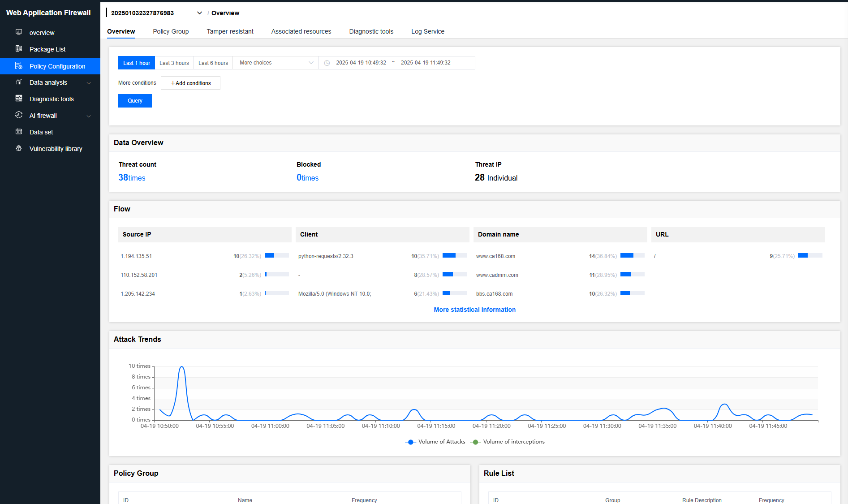Click source IP 110.152.58.201
848x504 pixels.
click(139, 275)
